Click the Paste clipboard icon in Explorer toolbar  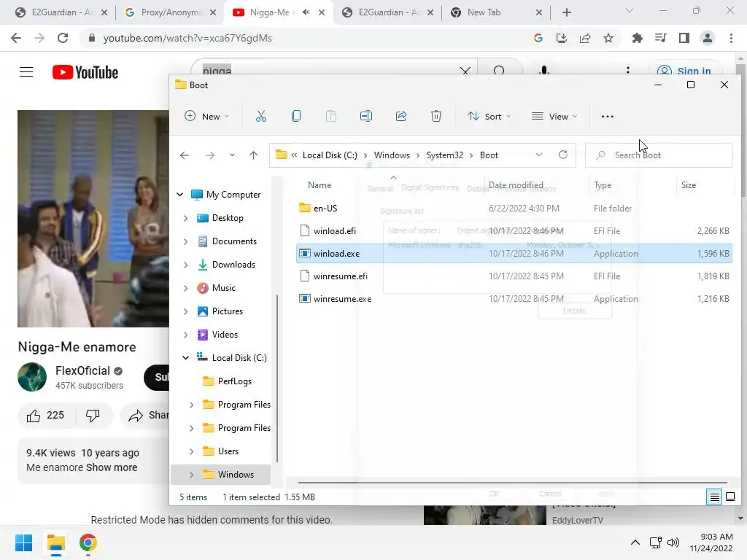tap(331, 116)
